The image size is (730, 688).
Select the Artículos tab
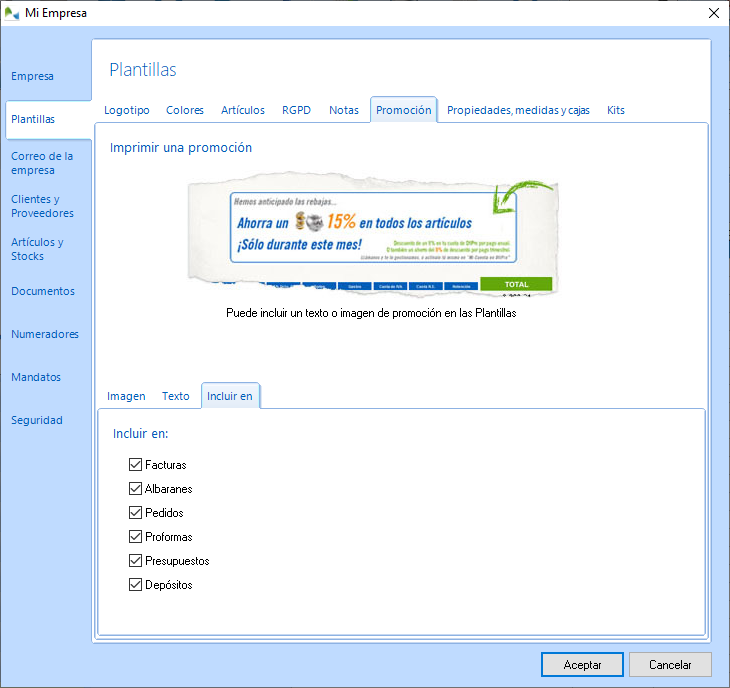tap(243, 110)
